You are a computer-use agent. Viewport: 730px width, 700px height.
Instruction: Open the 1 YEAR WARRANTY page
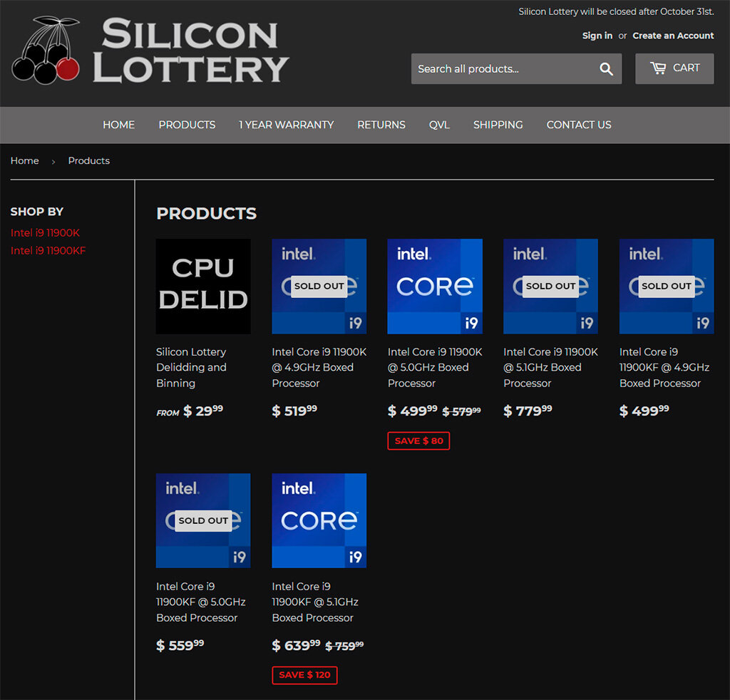[x=287, y=125]
